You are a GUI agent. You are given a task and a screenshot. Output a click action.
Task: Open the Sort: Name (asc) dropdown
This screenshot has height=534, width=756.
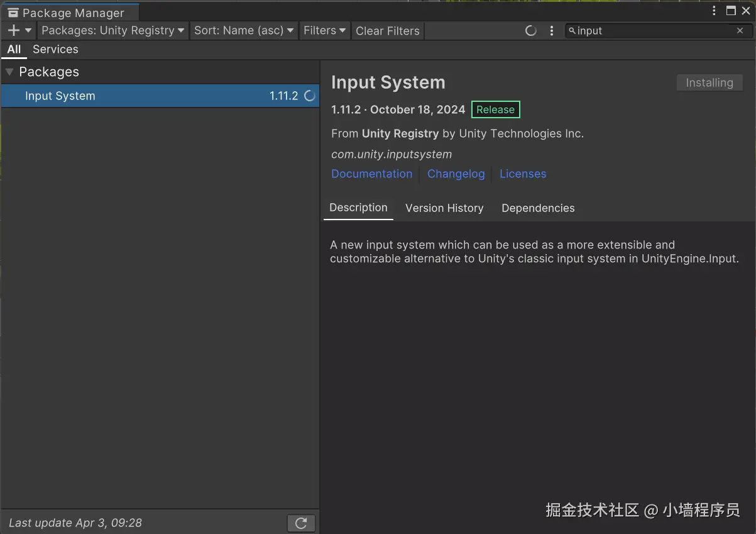(x=244, y=30)
